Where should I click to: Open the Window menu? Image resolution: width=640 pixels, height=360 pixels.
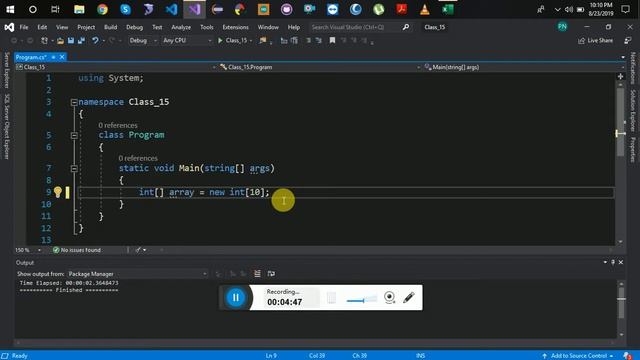coord(268,27)
